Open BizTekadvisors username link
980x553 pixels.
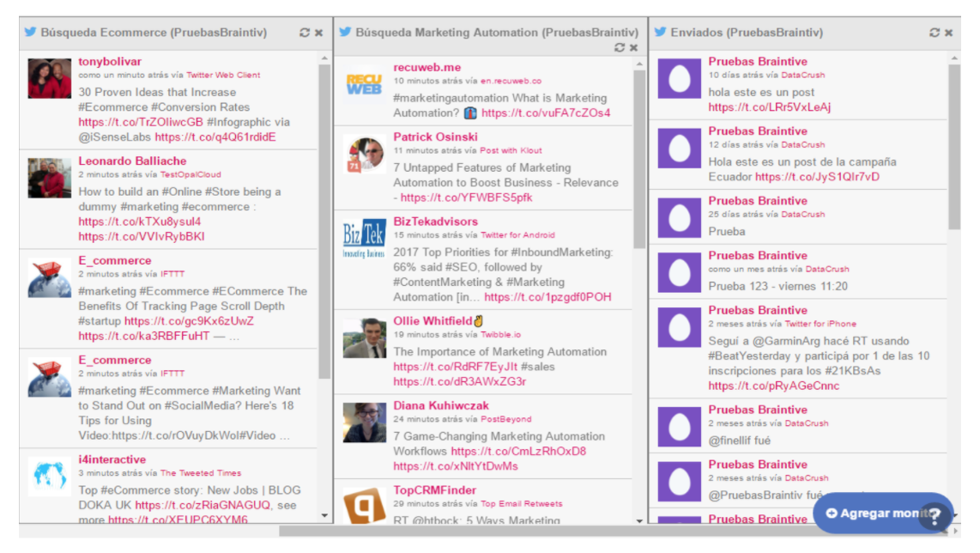pos(436,222)
